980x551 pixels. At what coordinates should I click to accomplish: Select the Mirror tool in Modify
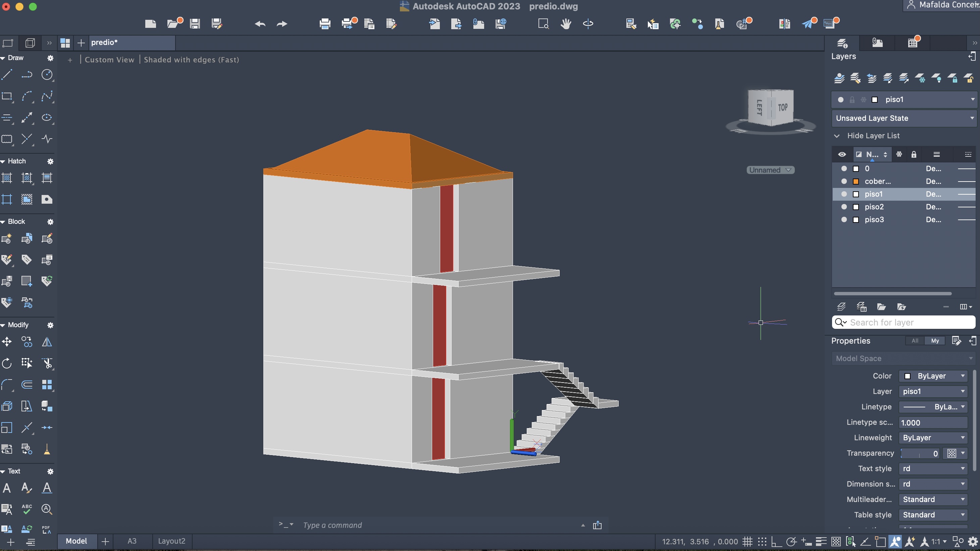click(47, 342)
